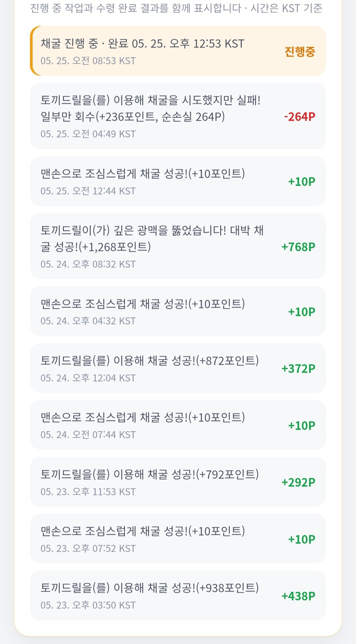Open the jackpot 1,268 points mining entry

(x=178, y=246)
